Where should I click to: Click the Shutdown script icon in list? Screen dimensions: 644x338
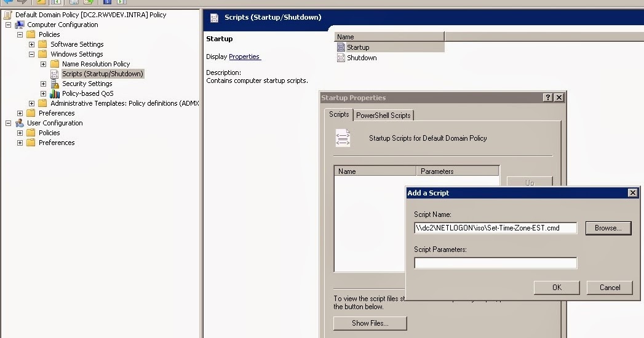tap(341, 58)
